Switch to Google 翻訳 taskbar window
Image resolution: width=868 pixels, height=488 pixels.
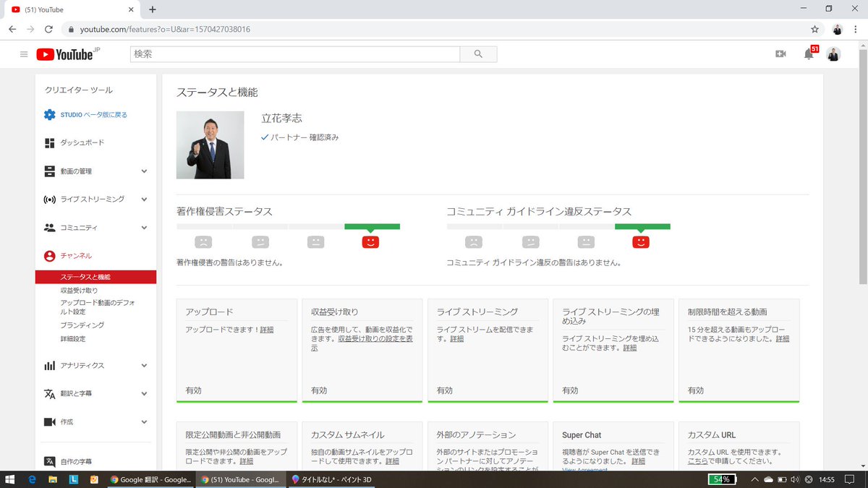pyautogui.click(x=150, y=479)
